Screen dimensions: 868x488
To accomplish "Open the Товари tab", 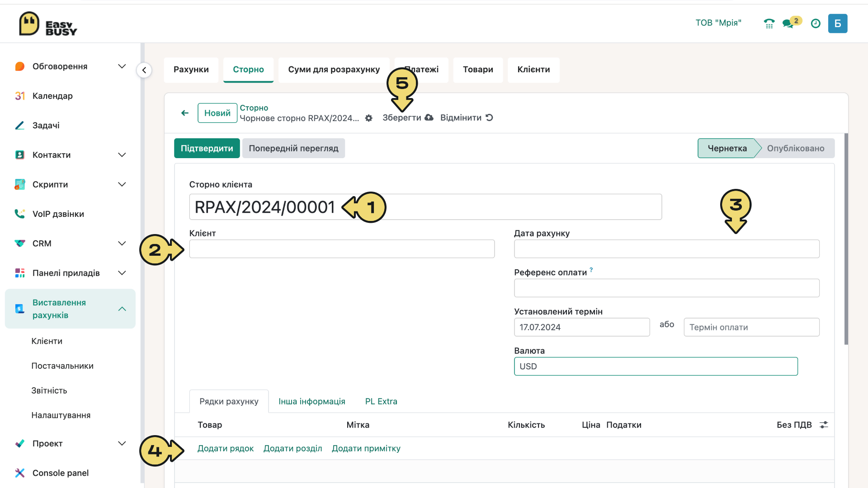I will pyautogui.click(x=478, y=70).
